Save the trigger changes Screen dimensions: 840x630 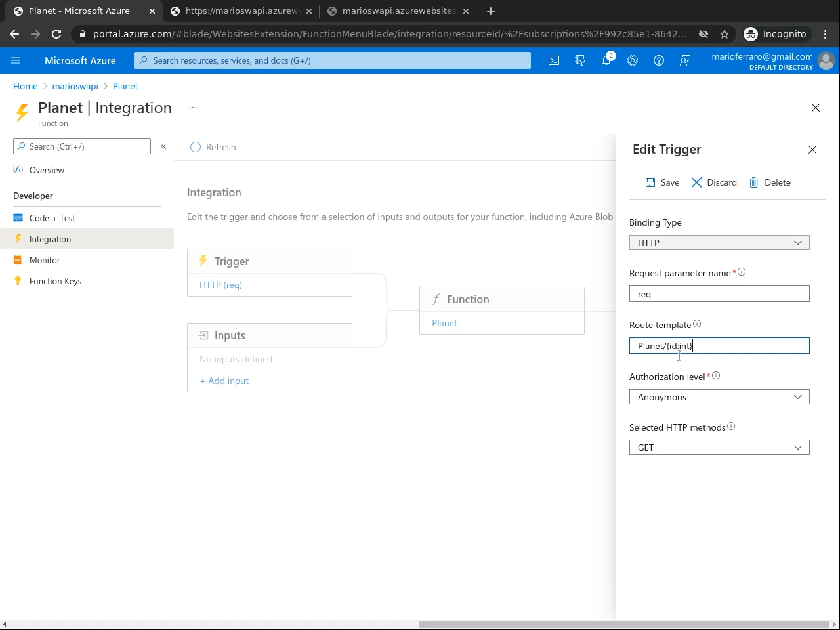pyautogui.click(x=662, y=182)
